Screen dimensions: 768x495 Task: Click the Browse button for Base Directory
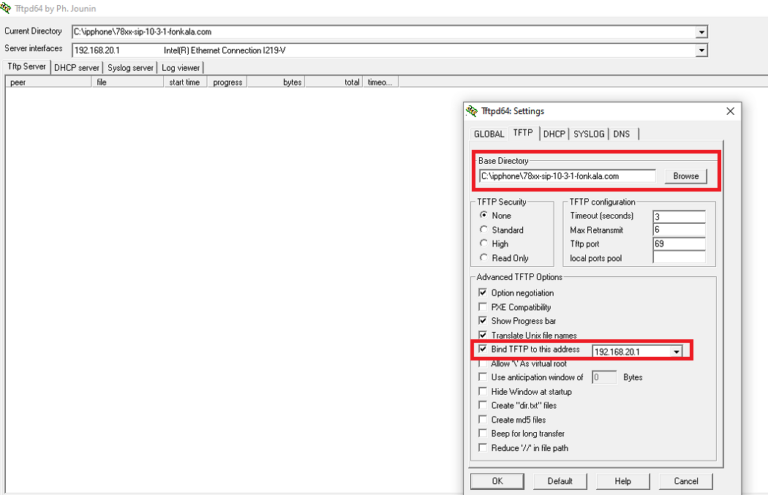[685, 176]
